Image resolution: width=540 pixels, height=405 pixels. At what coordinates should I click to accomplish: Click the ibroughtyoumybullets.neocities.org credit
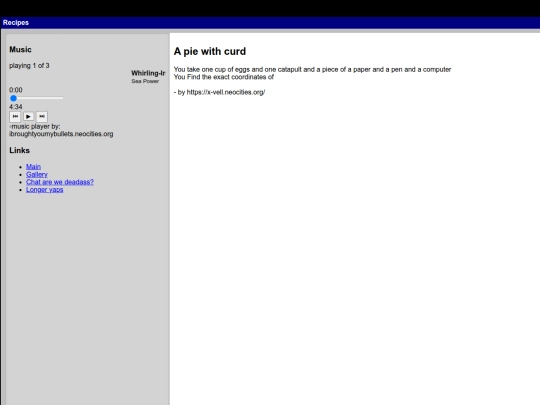(x=61, y=134)
